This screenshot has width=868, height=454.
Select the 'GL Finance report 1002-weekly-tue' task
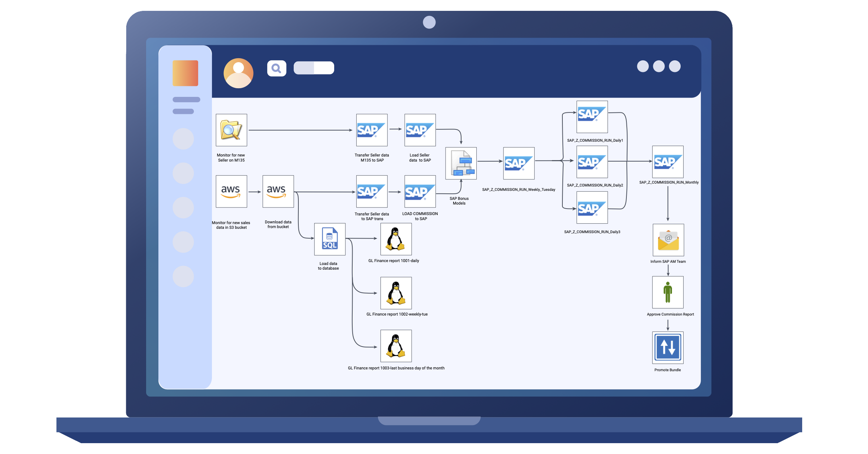point(396,294)
